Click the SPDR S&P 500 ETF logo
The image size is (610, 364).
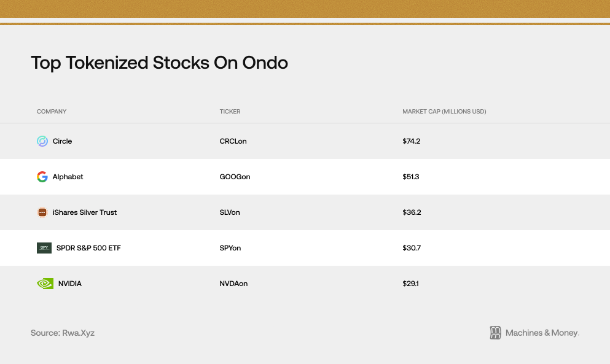44,248
